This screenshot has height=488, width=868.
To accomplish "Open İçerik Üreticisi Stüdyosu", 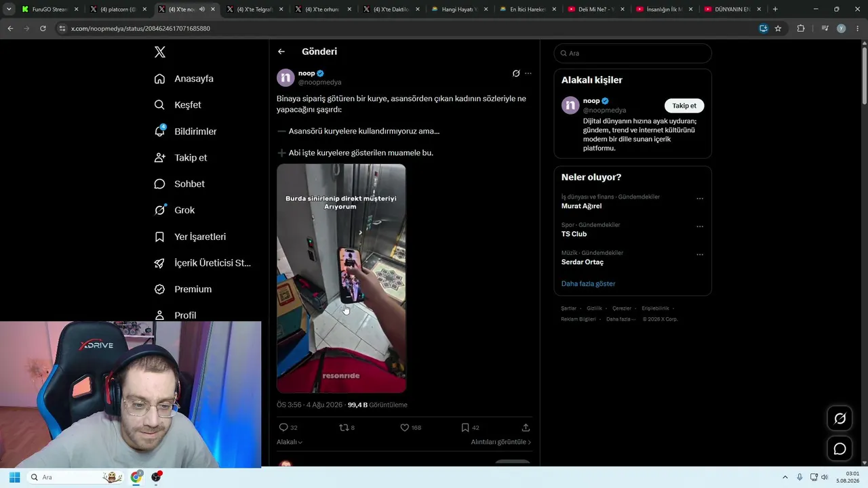I will [x=203, y=263].
